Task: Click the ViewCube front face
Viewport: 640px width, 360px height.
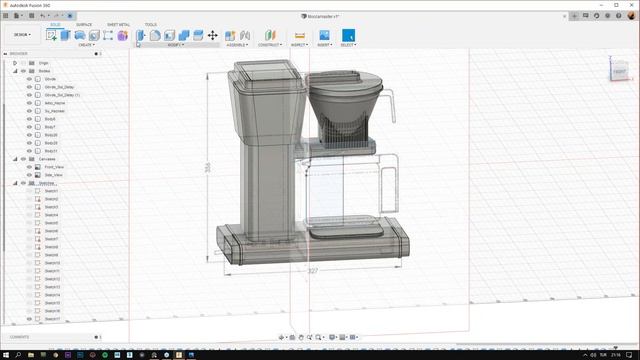Action: point(619,71)
